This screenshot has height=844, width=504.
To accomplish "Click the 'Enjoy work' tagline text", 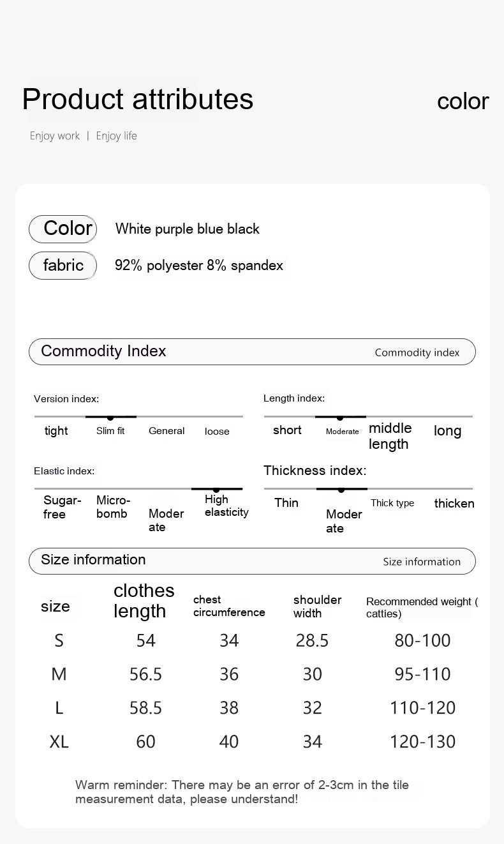I will 55,136.
